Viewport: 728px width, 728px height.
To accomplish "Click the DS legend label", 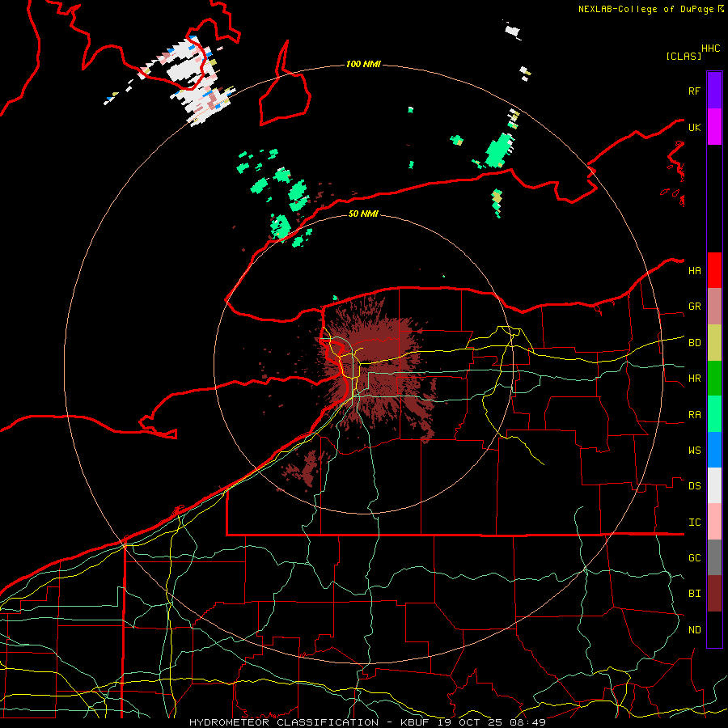I will (694, 485).
